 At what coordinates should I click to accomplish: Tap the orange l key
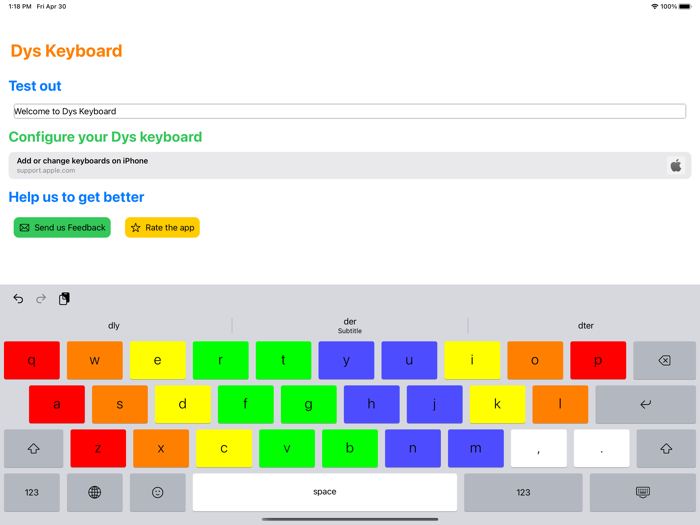(560, 404)
